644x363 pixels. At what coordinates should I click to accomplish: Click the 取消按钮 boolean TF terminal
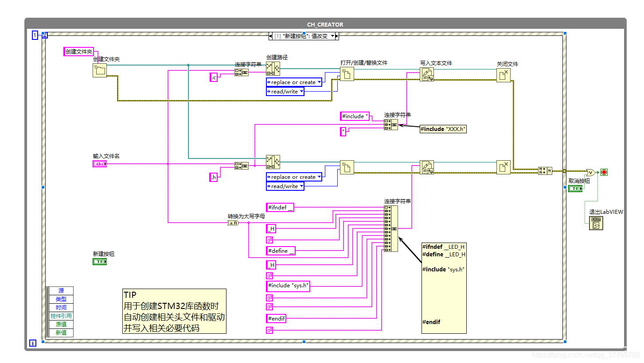575,189
